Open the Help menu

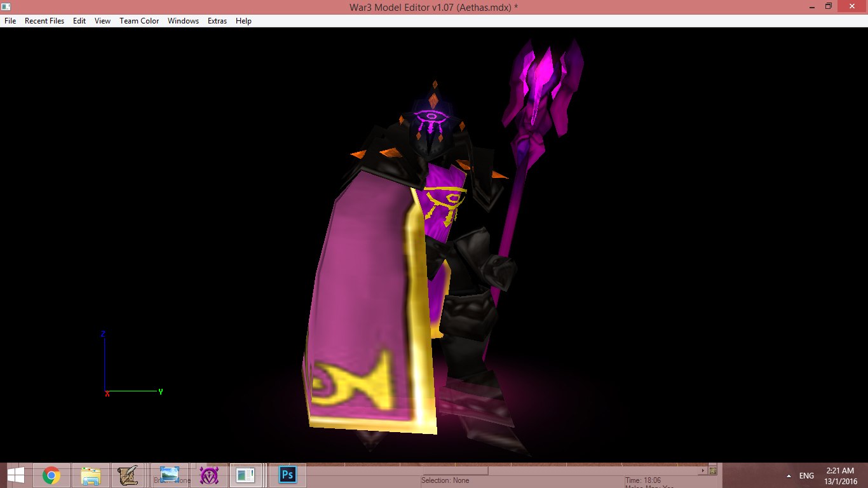pyautogui.click(x=243, y=21)
